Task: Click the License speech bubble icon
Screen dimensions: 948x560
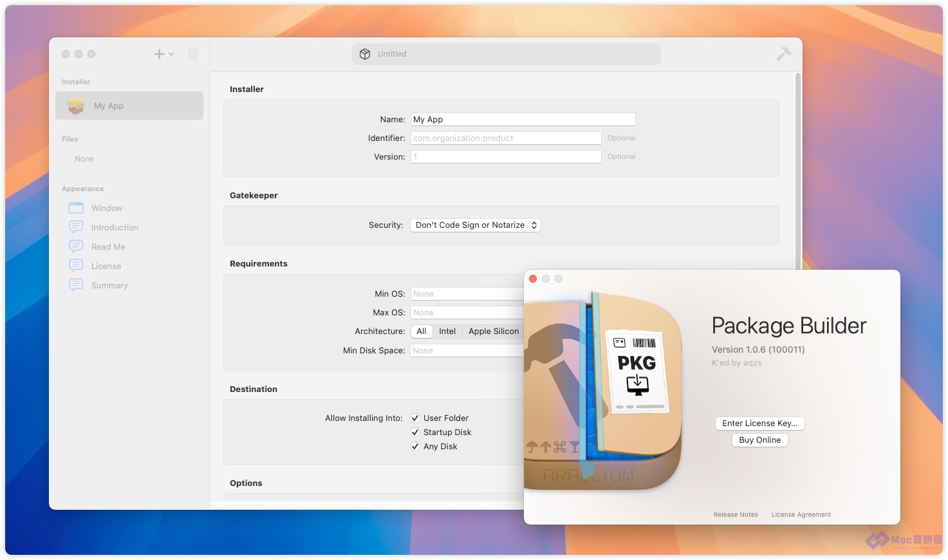Action: pos(76,266)
